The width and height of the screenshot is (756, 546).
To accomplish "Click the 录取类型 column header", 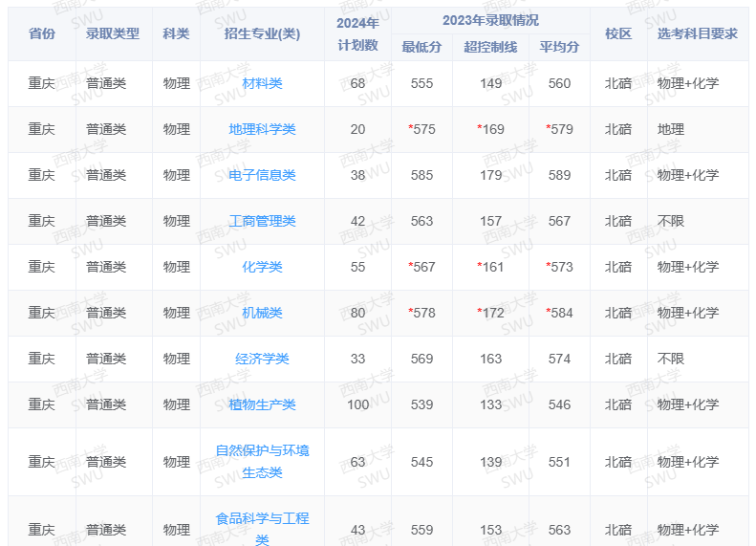I will point(113,33).
